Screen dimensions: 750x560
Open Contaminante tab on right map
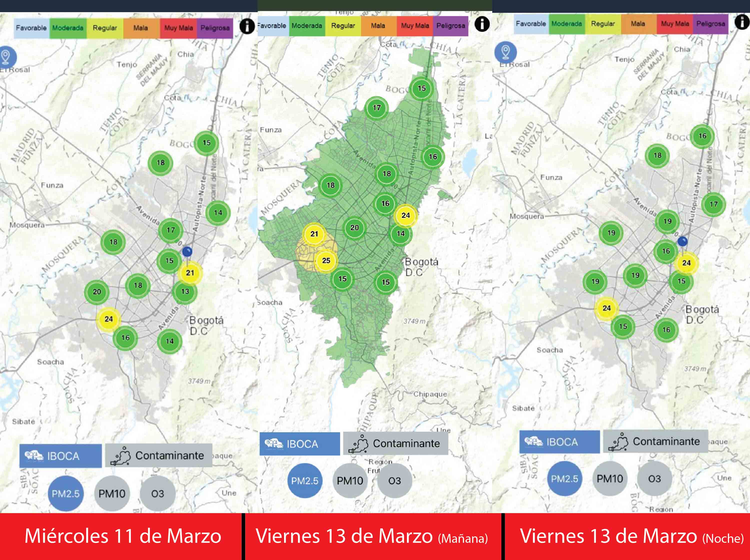(655, 441)
